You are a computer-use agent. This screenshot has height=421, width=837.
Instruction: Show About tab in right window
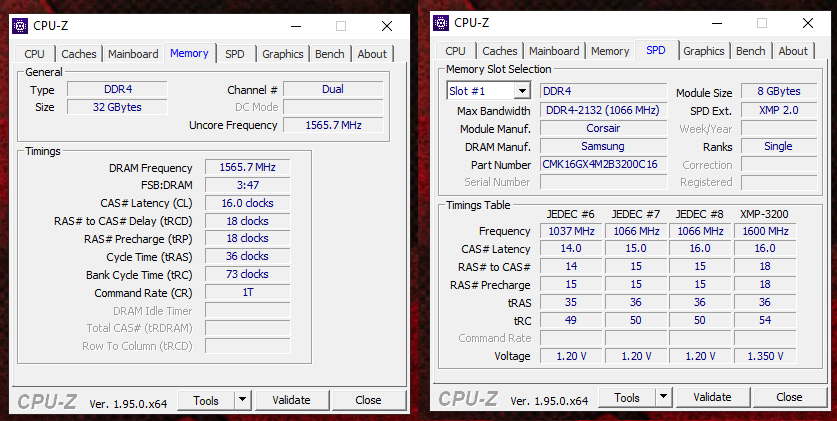pos(793,51)
